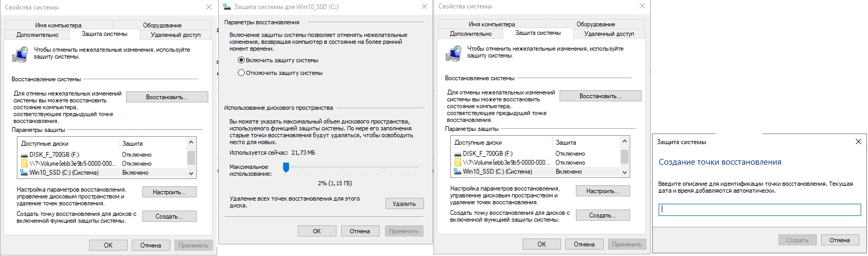This screenshot has height=256, width=868.
Task: Open the Дополнительно tab in the left dialog
Action: 37,35
